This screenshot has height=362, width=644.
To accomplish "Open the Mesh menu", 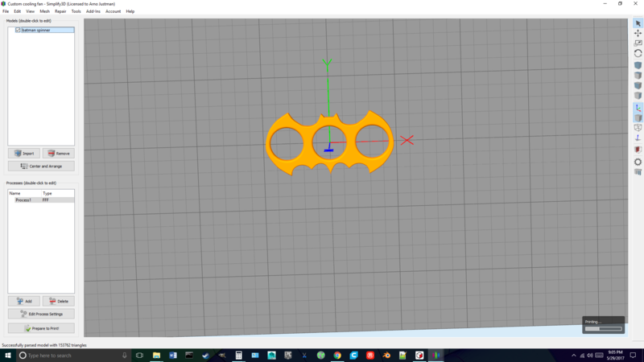I will pos(44,11).
